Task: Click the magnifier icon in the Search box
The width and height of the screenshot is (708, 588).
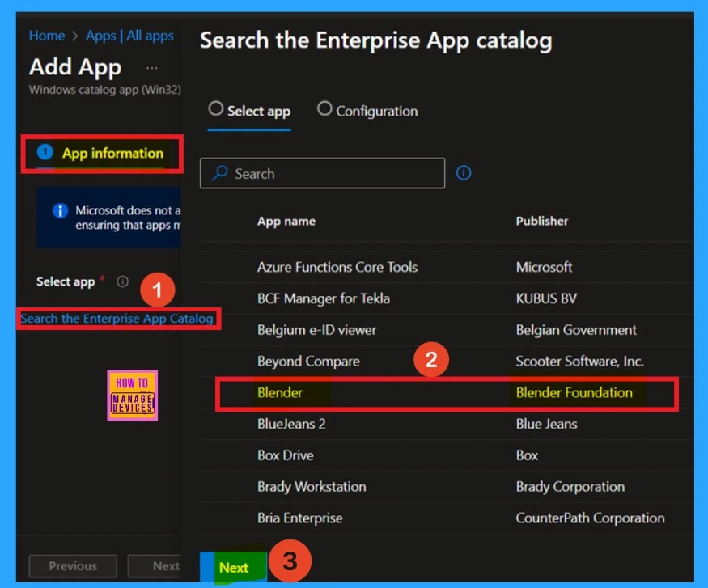Action: coord(220,173)
